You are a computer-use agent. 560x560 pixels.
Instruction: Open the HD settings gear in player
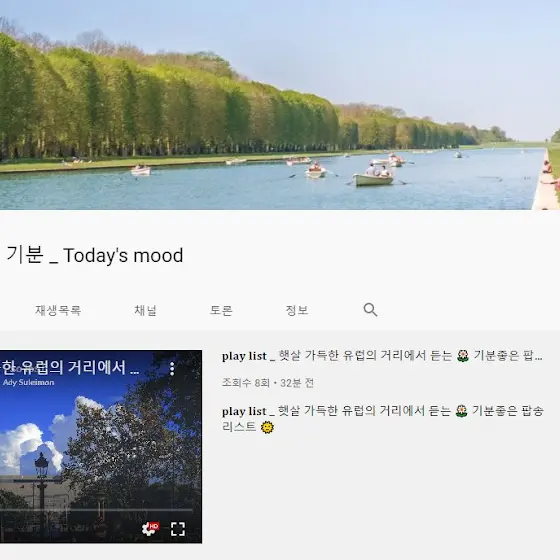[150, 529]
